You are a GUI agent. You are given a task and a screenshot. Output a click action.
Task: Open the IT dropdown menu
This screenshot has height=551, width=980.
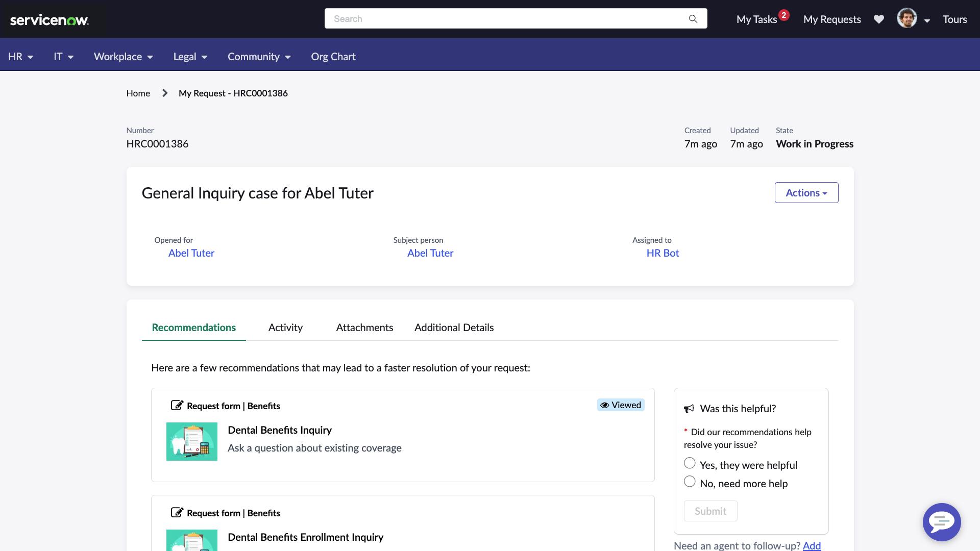pyautogui.click(x=63, y=57)
